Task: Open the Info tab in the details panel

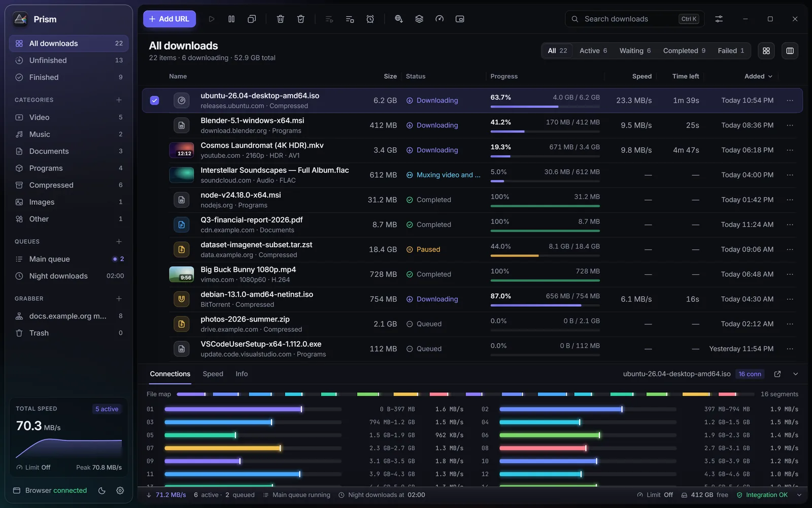Action: 242,374
